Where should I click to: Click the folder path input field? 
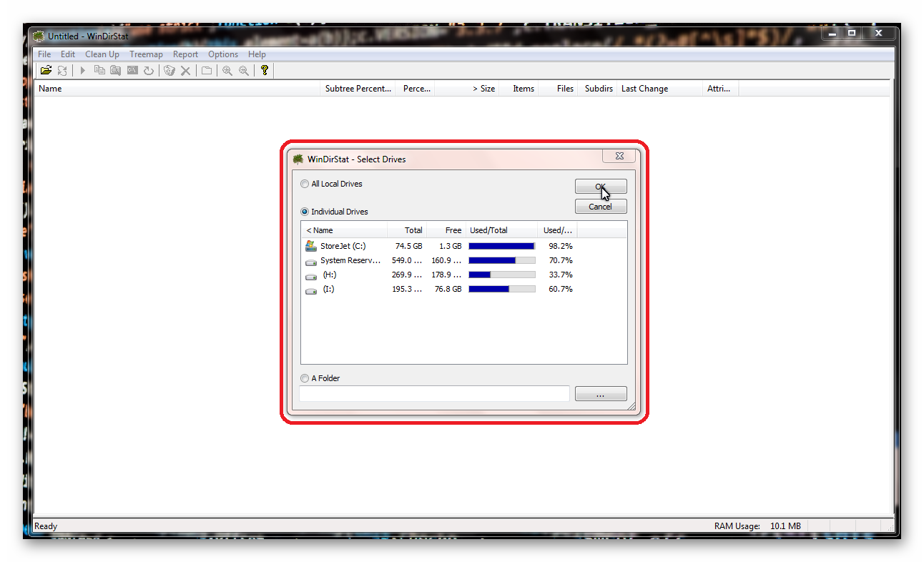[434, 393]
